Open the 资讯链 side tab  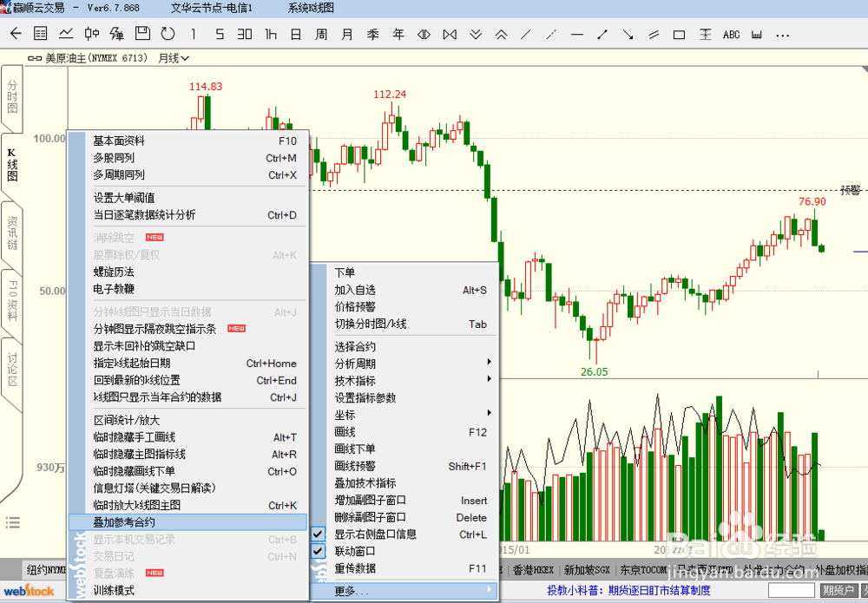click(13, 233)
